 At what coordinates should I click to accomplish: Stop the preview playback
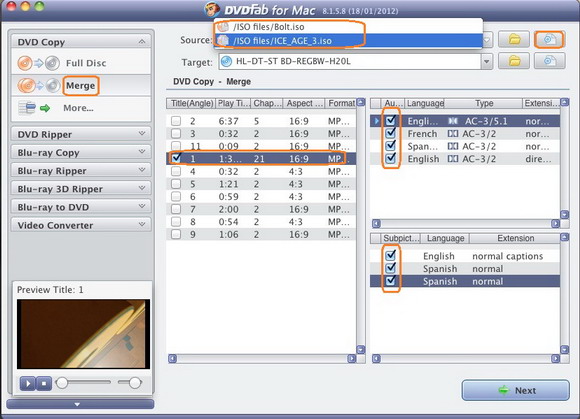tap(44, 383)
